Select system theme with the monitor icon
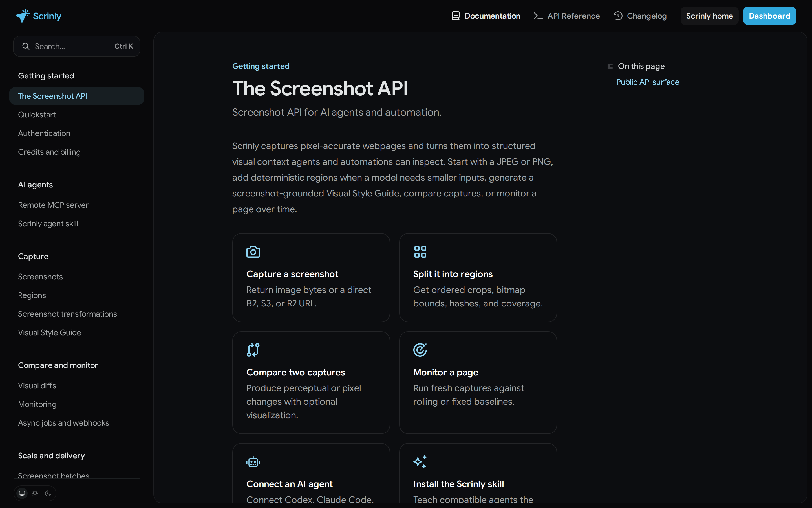The width and height of the screenshot is (812, 508). tap(22, 493)
